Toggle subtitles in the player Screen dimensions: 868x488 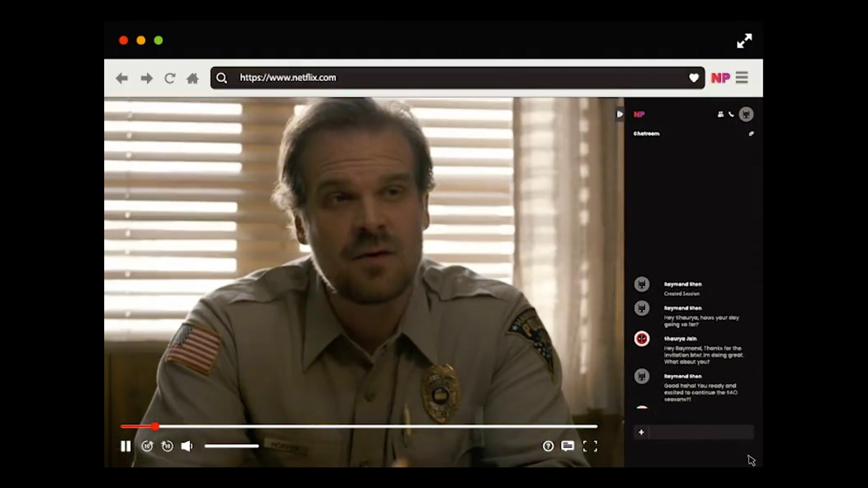(567, 446)
